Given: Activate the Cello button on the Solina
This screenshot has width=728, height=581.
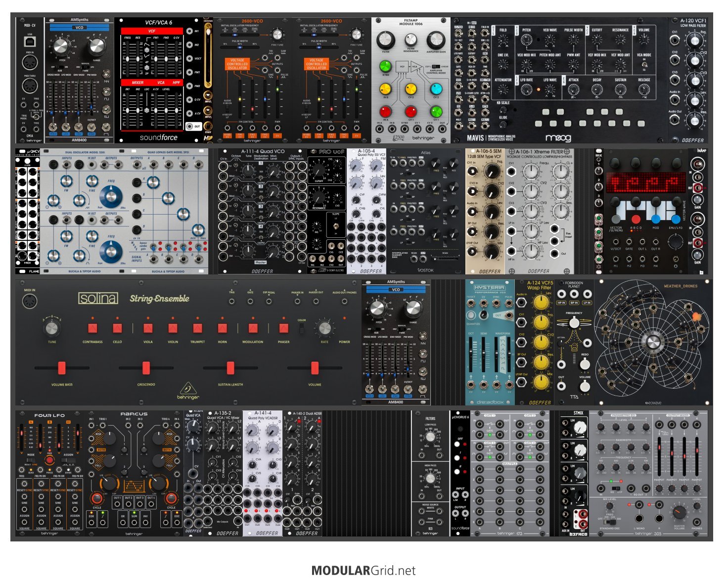Looking at the screenshot, I should tap(117, 328).
